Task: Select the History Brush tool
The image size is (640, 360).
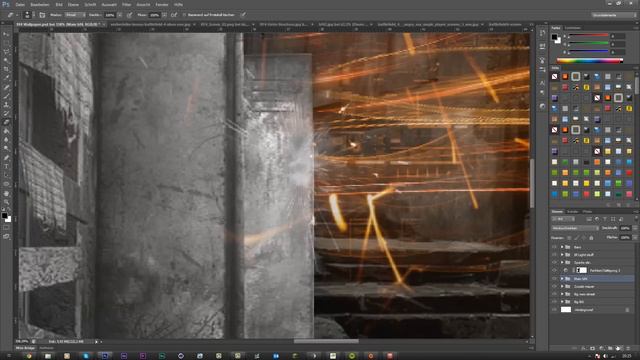Action: tap(6, 113)
